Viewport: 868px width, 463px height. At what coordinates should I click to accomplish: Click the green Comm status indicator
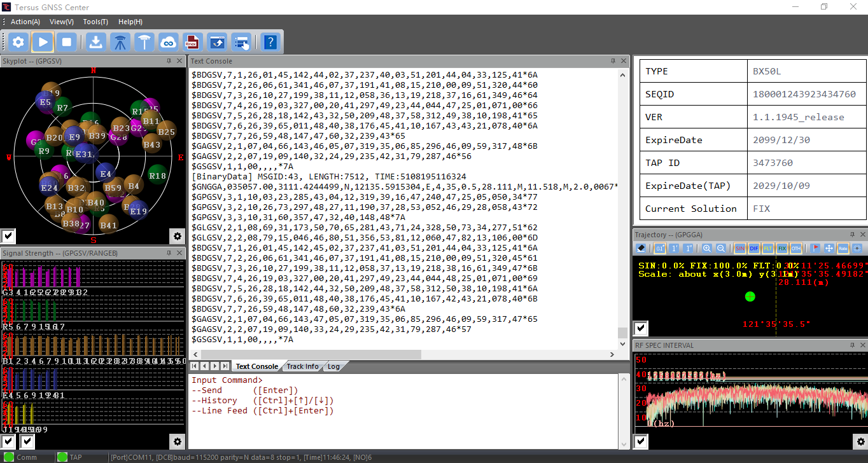click(9, 457)
